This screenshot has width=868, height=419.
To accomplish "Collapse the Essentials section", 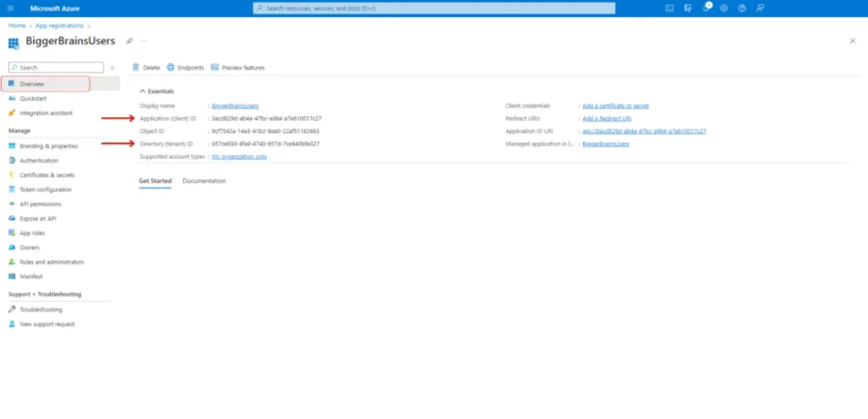I will [x=142, y=91].
